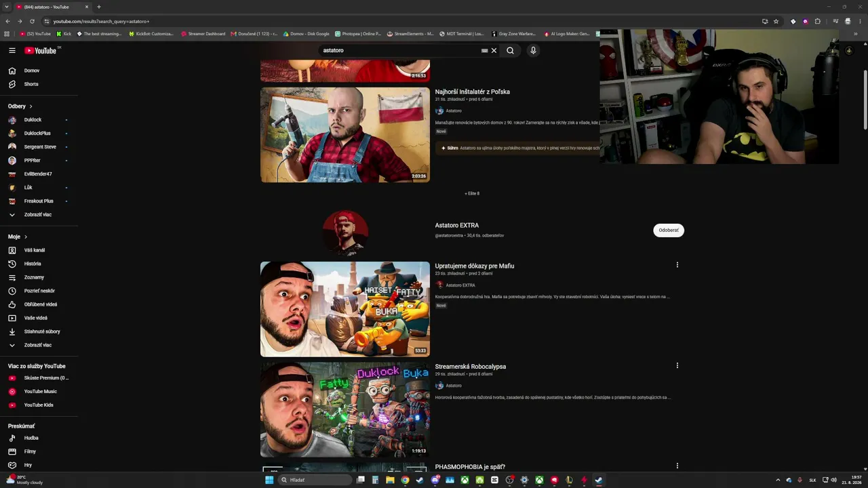Open options menu for PHASMOPHOBIA je späť?
This screenshot has width=868, height=488.
pyautogui.click(x=677, y=466)
